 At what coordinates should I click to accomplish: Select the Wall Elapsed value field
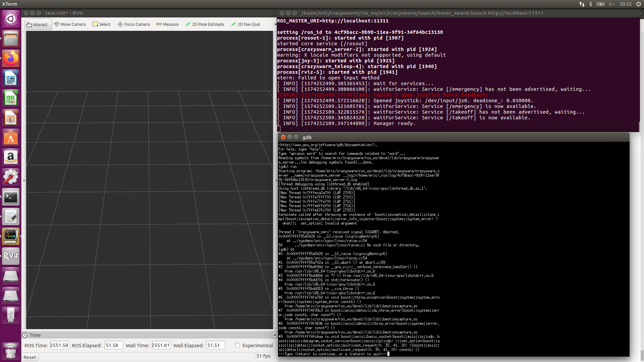coord(215,345)
